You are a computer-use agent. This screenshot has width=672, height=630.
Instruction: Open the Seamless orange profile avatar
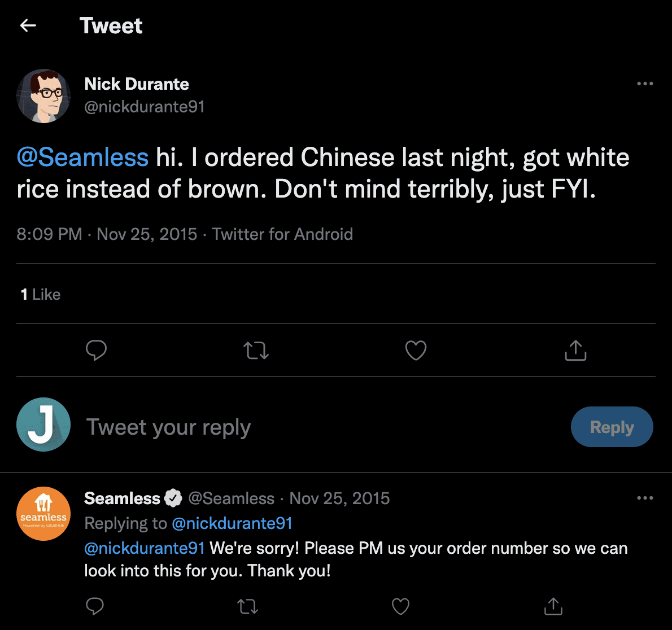pos(43,514)
